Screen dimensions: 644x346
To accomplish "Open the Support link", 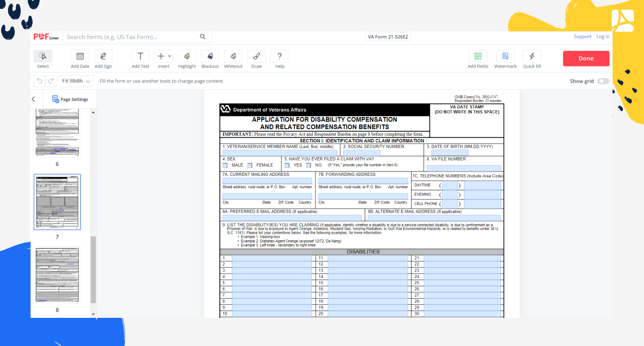I will tap(582, 37).
